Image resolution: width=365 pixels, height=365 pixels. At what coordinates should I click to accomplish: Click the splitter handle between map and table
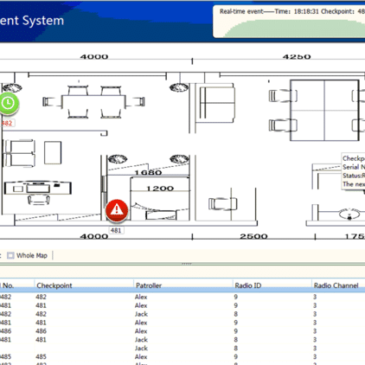point(186,264)
